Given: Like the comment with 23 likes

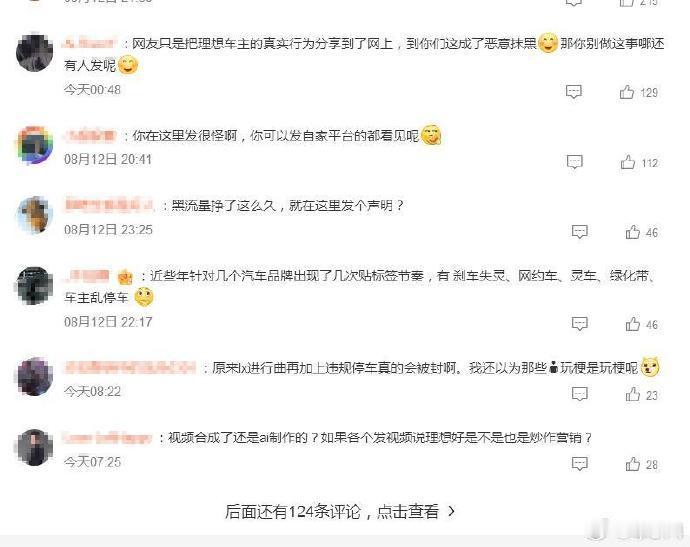Looking at the screenshot, I should click(633, 394).
